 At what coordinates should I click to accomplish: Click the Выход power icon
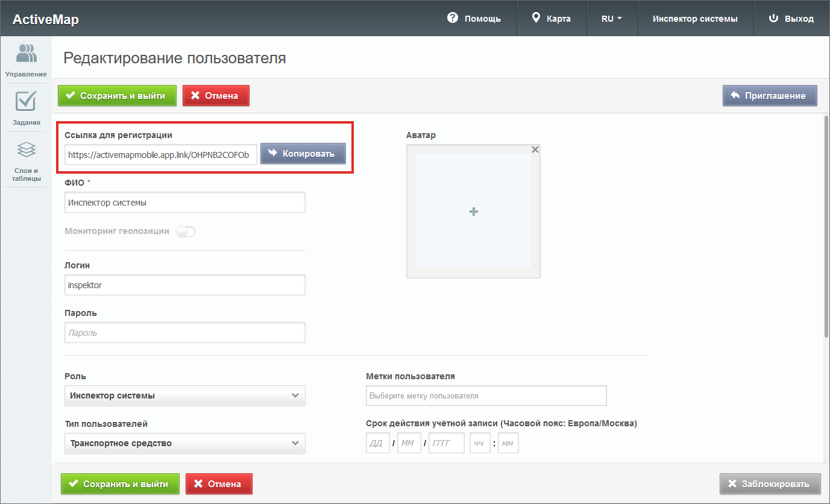tap(774, 18)
